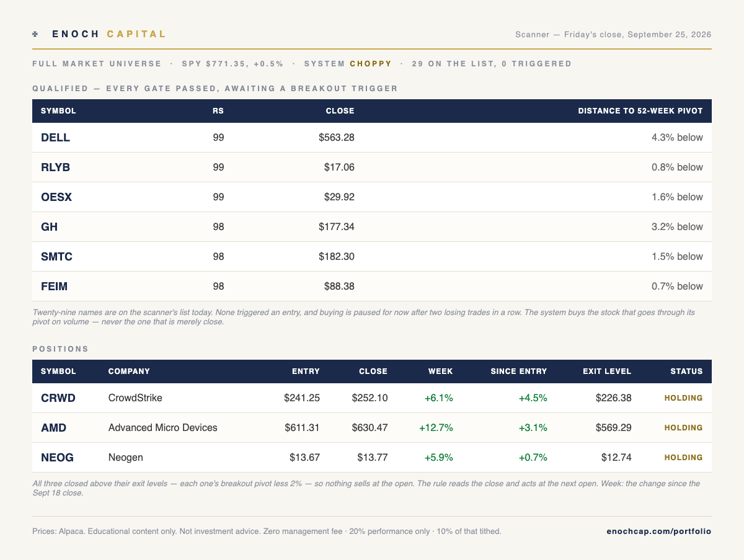Click RLYB close price $17.06
744x560 pixels.
[339, 167]
